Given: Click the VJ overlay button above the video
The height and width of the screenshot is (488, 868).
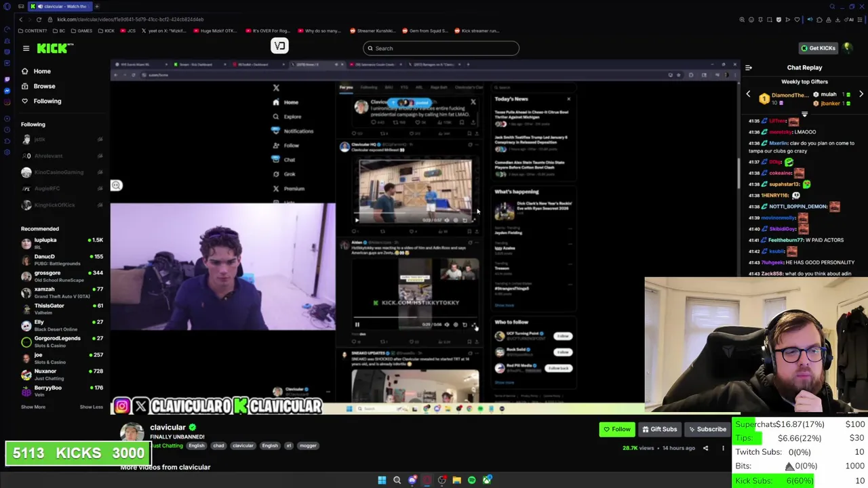Looking at the screenshot, I should click(x=279, y=46).
